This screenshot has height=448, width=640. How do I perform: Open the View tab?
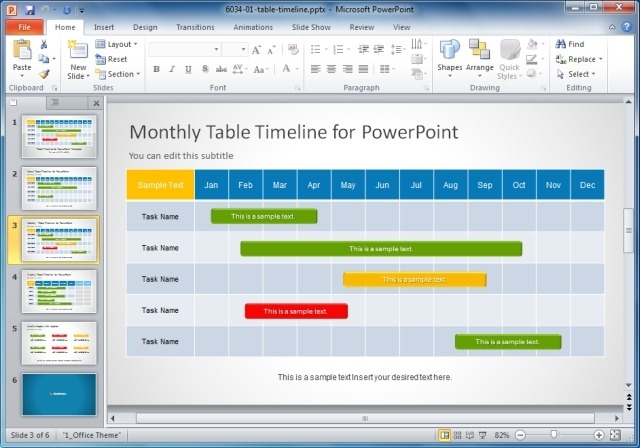(x=401, y=27)
